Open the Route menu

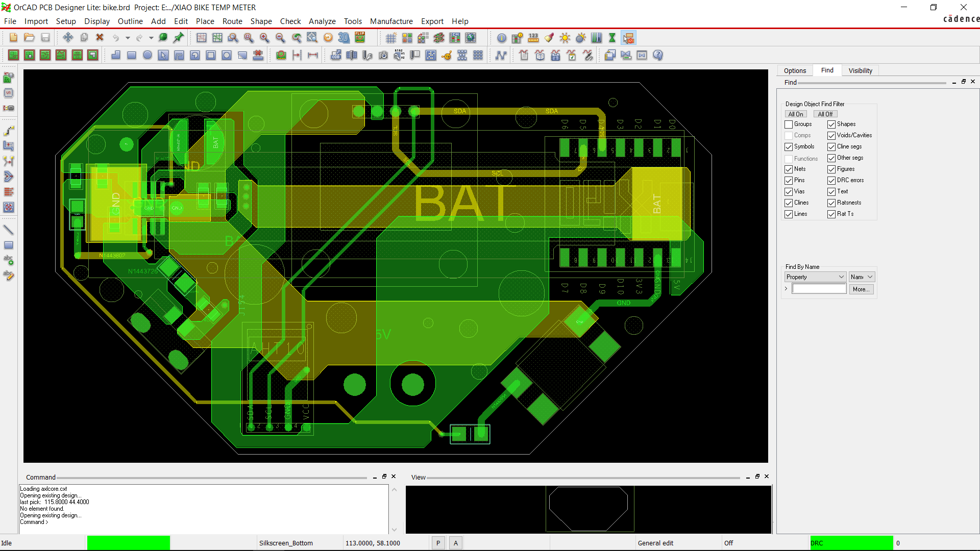232,21
